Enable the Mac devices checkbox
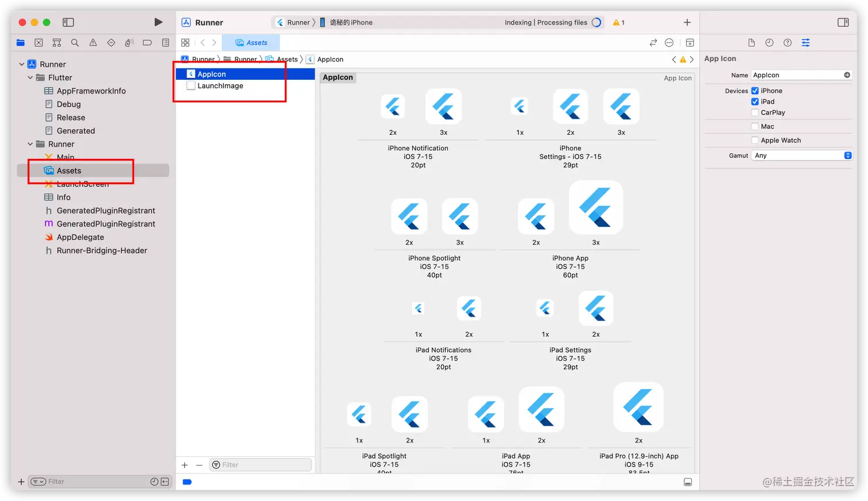 [755, 126]
